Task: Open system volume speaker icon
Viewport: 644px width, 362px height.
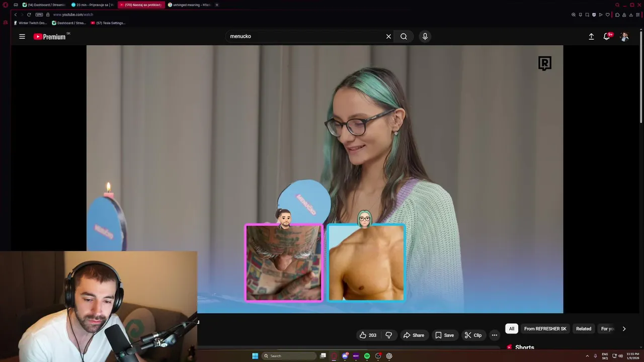Action: [x=620, y=356]
